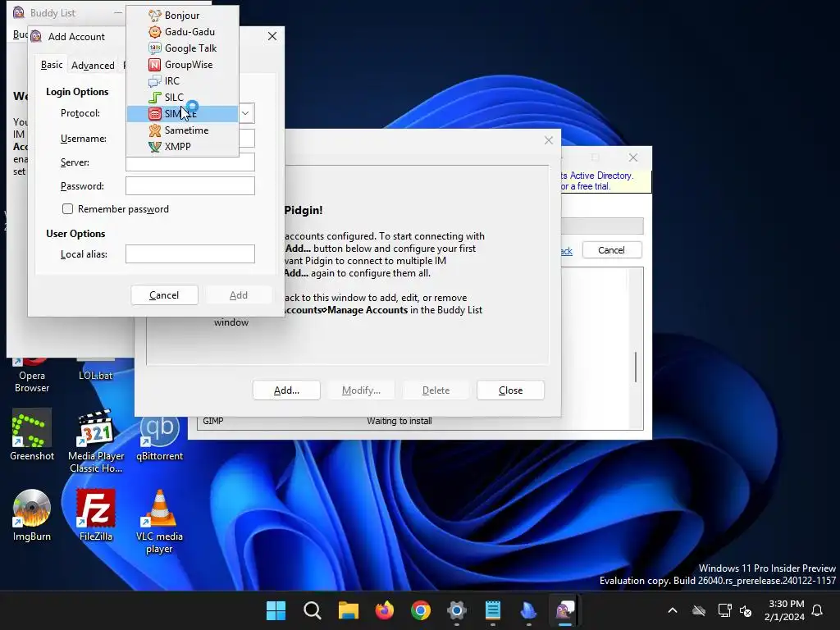This screenshot has height=630, width=840.
Task: Click the Google Talk bubble icon
Action: pyautogui.click(x=155, y=48)
